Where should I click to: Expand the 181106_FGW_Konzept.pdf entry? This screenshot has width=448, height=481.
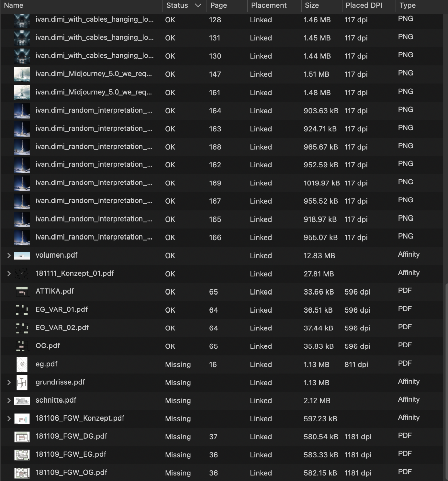click(9, 419)
